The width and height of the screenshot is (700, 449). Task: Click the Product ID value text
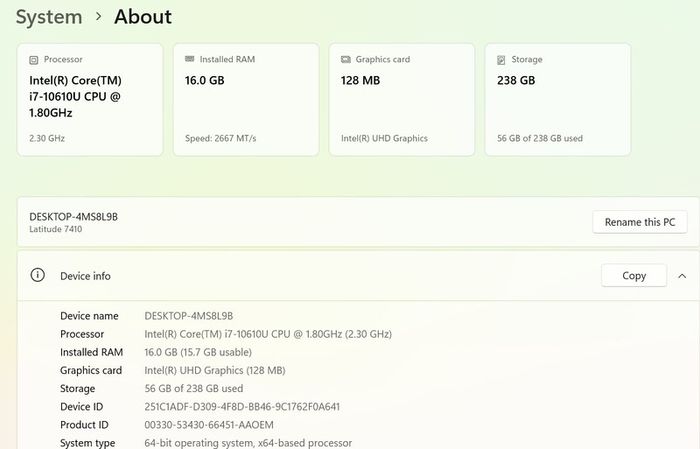coord(209,425)
